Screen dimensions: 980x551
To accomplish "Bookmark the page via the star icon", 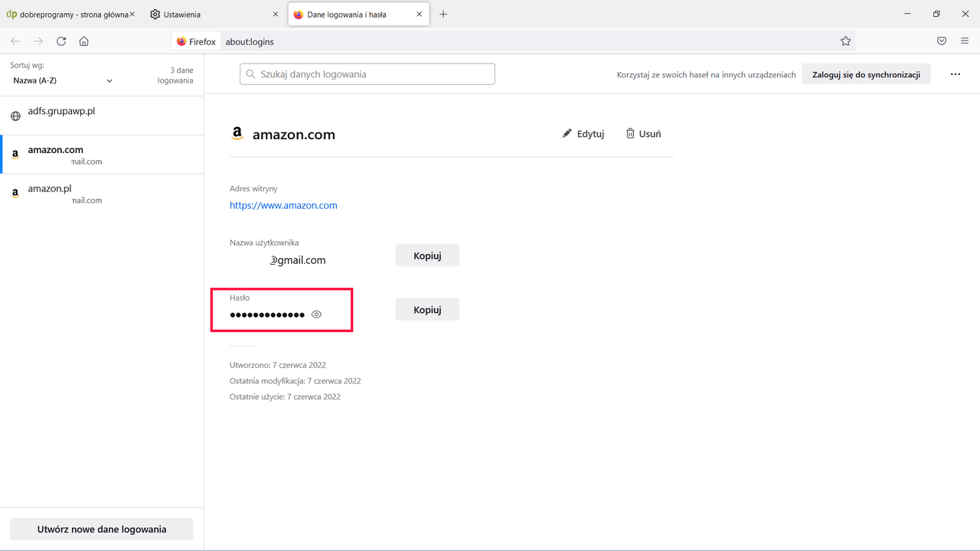I will (845, 41).
